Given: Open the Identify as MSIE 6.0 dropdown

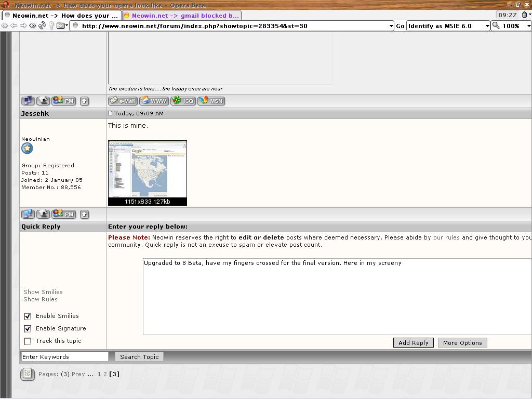Looking at the screenshot, I should pyautogui.click(x=487, y=26).
